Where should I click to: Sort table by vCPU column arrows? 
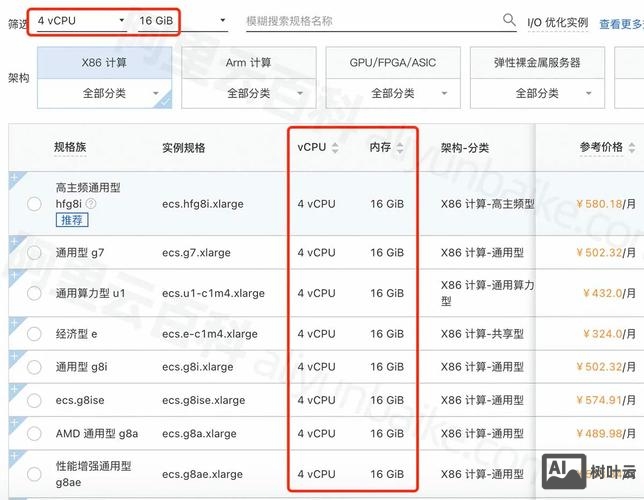click(x=335, y=147)
